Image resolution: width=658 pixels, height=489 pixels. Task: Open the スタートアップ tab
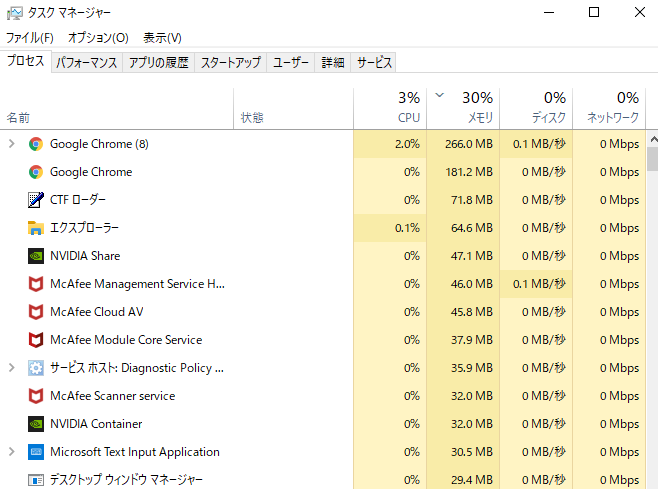pyautogui.click(x=230, y=63)
